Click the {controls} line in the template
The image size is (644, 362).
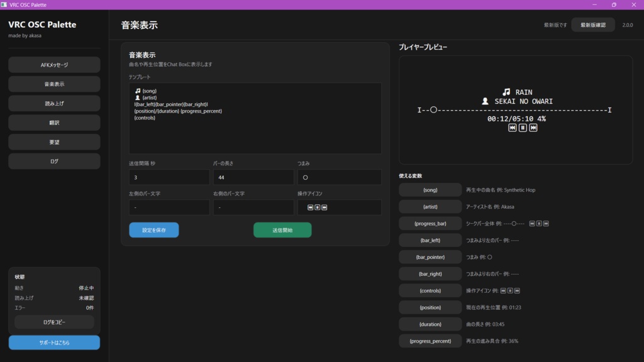(145, 118)
